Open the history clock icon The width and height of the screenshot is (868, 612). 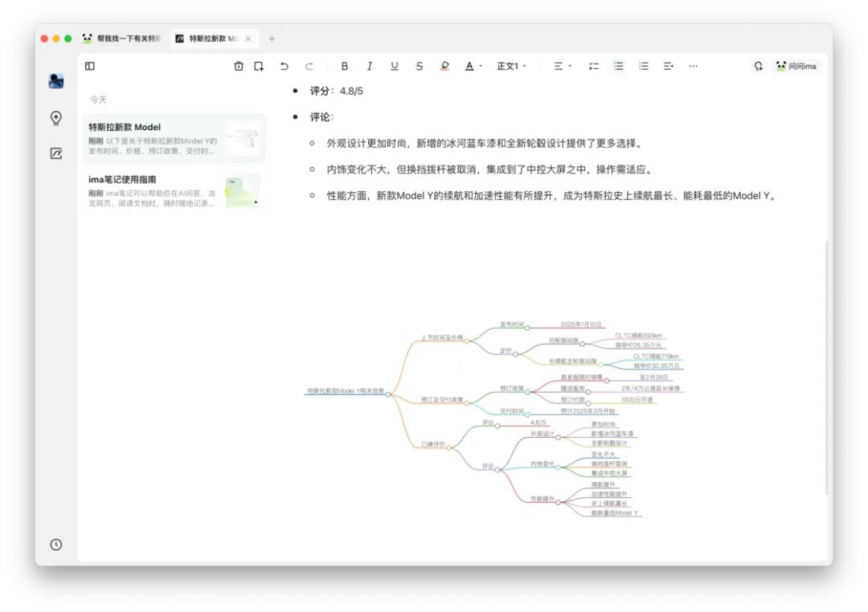point(56,545)
